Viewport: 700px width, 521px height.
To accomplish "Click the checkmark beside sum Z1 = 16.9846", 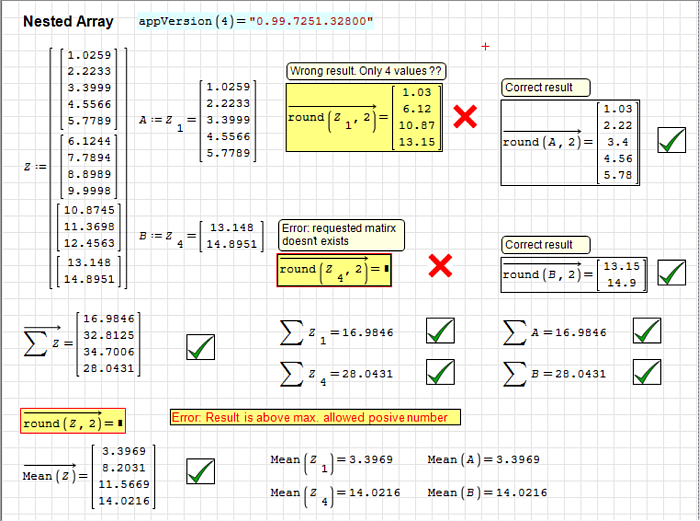I will (x=440, y=331).
